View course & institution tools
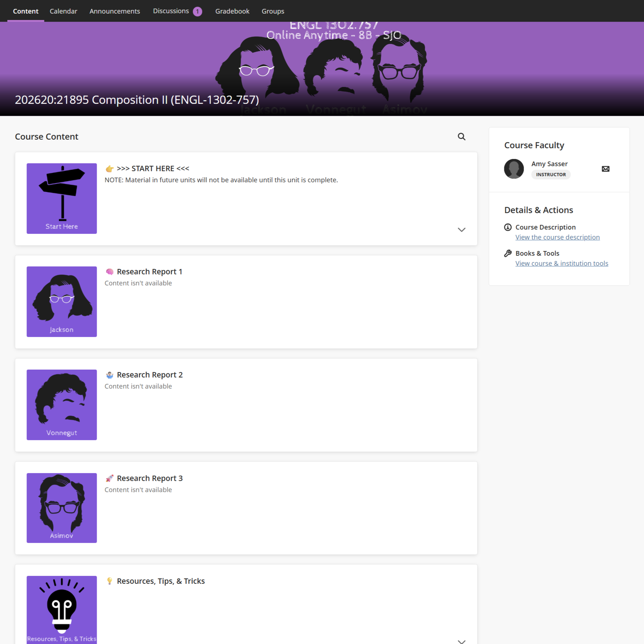This screenshot has height=644, width=644. point(561,263)
